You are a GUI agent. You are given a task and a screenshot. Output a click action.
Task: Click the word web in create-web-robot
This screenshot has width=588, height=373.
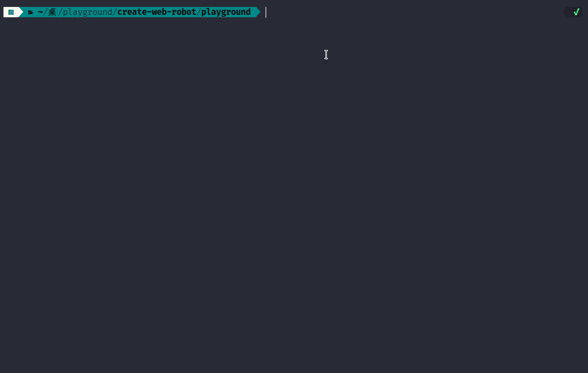pyautogui.click(x=159, y=12)
